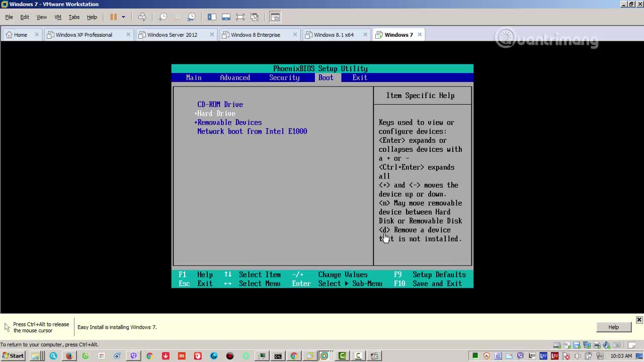The height and width of the screenshot is (362, 644).
Task: Select the Exit menu in BIOS
Action: (360, 78)
